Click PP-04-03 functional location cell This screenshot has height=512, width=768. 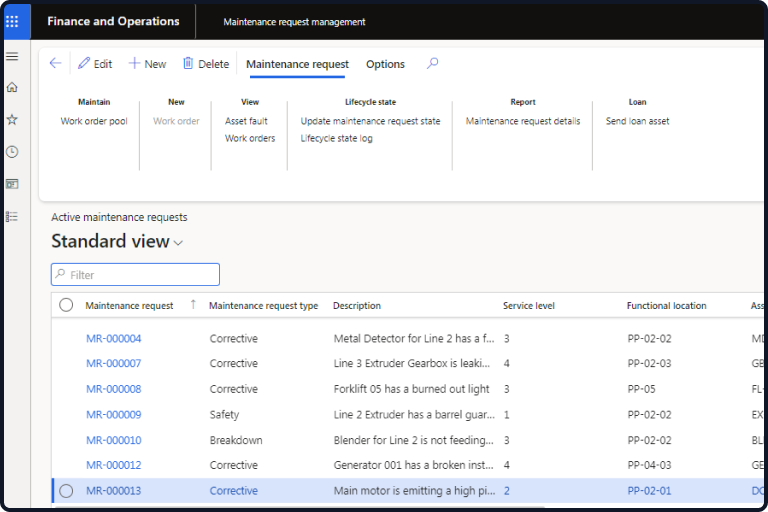click(649, 465)
